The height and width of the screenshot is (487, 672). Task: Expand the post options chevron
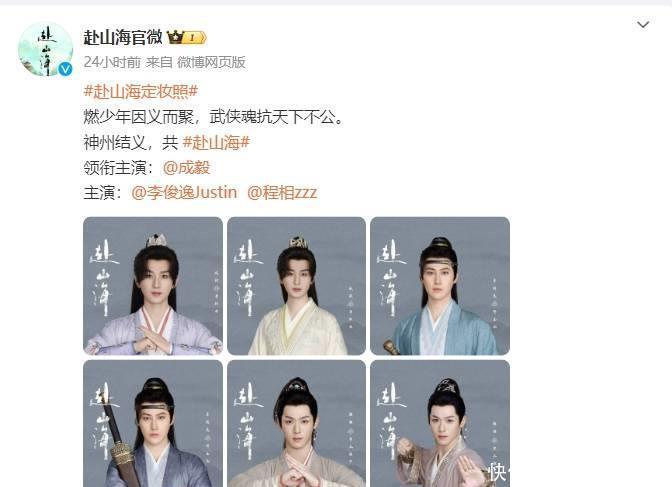pos(643,24)
